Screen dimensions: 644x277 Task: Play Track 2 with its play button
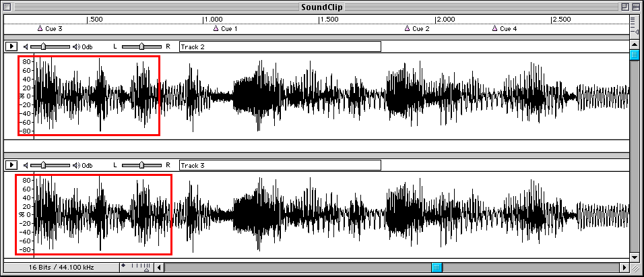point(11,47)
